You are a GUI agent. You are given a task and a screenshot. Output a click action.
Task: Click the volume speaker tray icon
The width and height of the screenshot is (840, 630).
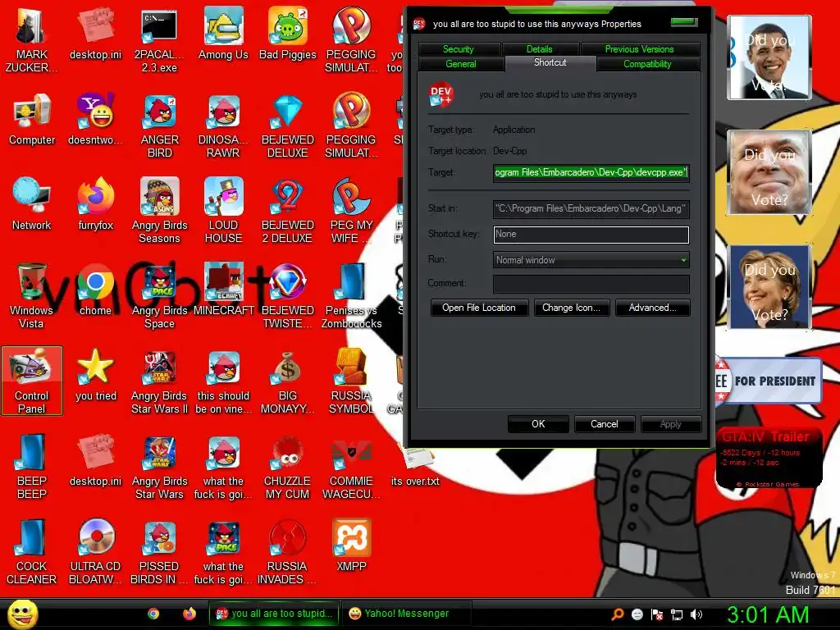696,614
